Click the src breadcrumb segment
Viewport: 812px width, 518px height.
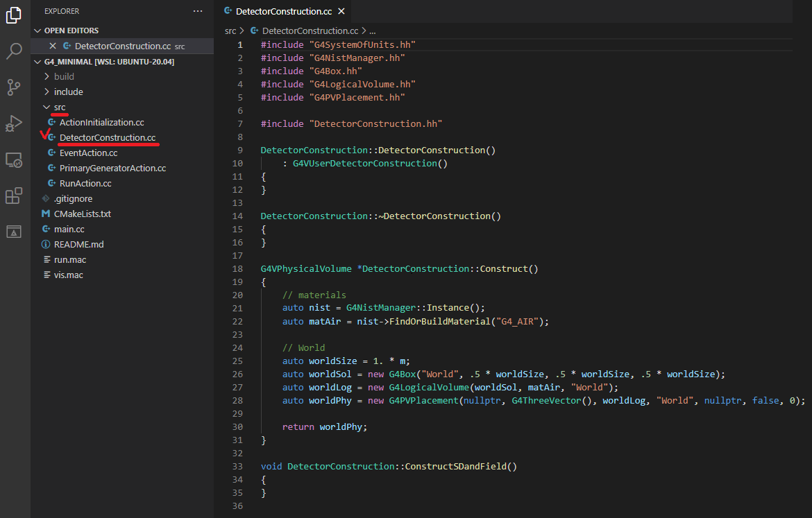(230, 31)
